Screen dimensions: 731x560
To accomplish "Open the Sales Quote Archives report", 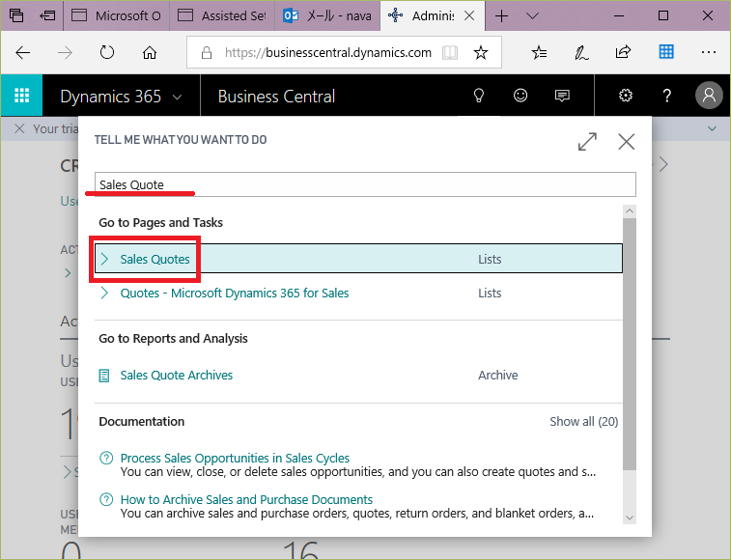I will pyautogui.click(x=176, y=375).
